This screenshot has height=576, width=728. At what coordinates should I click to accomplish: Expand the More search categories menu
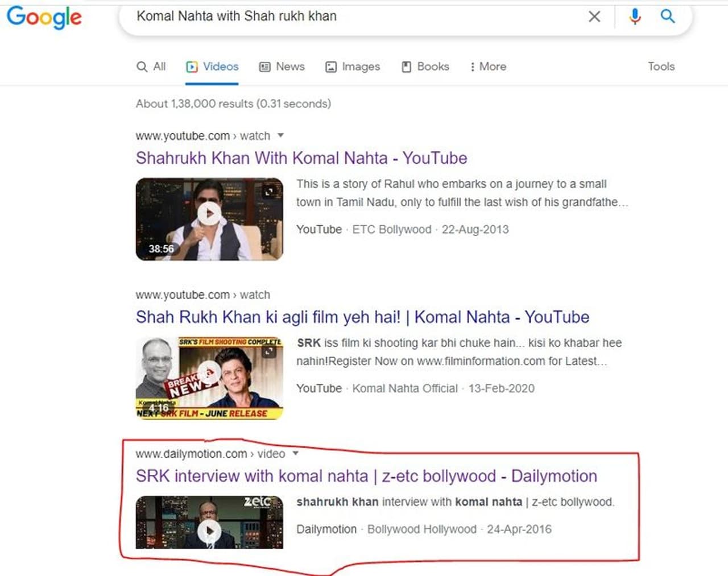pyautogui.click(x=488, y=67)
